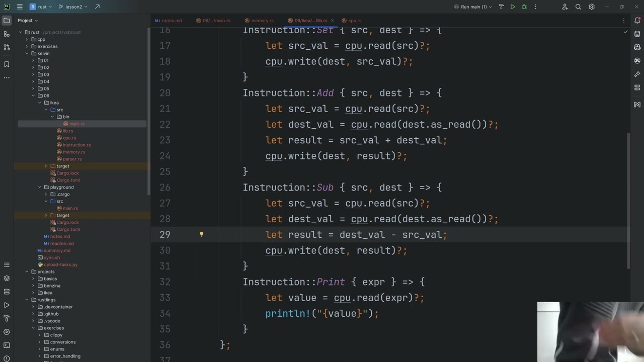Screen dimensions: 644x362
Task: Open the Structure tool window icon
Action: (7, 34)
